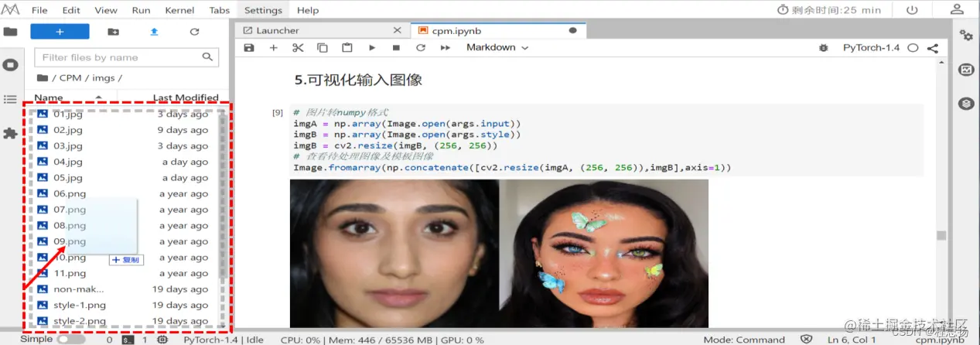Click the PyTorch-1.4 | Idle status entry
Screen dimensions: 980x345
pyautogui.click(x=224, y=339)
